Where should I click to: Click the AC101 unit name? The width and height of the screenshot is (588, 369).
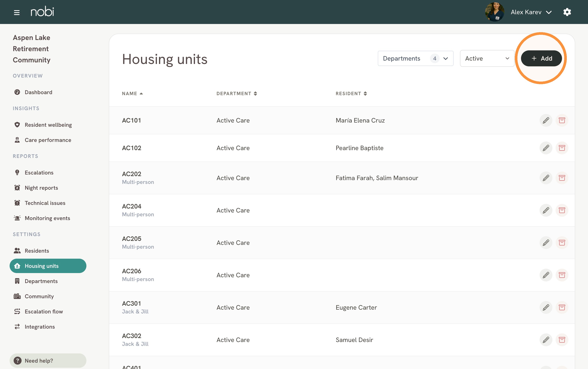[131, 120]
